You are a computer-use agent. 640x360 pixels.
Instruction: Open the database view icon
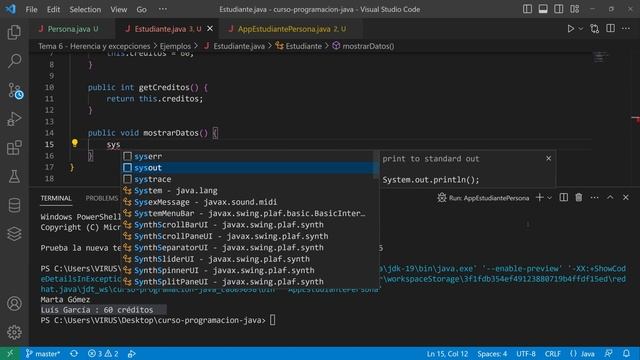[x=14, y=205]
